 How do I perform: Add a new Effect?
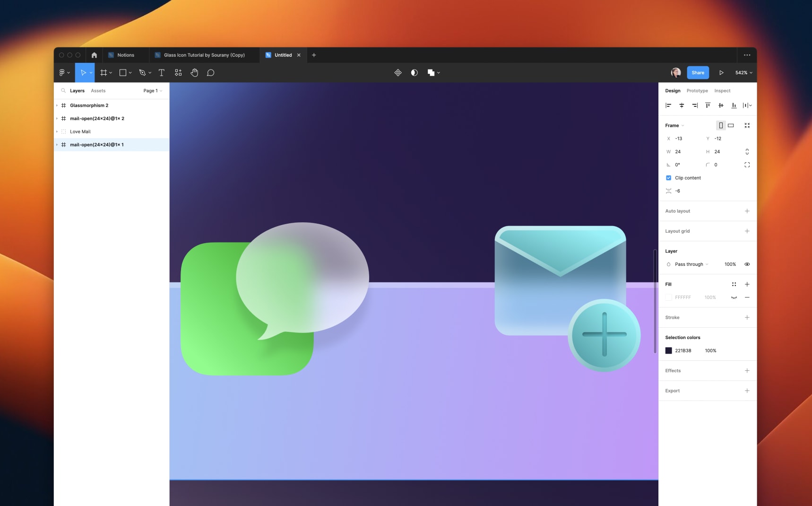pos(747,370)
